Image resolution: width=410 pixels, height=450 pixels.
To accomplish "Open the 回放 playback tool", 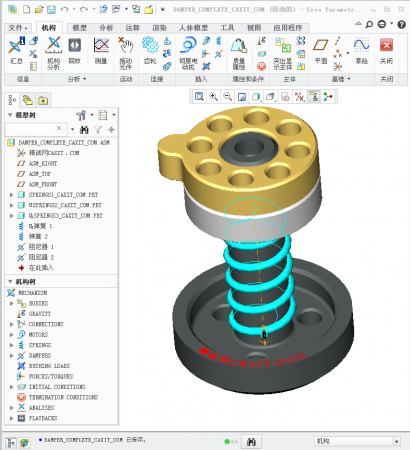I will click(x=75, y=51).
